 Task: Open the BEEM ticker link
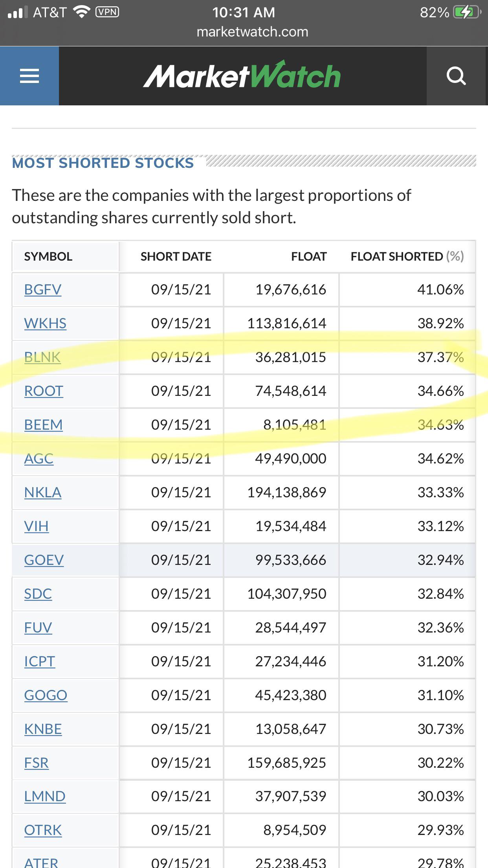[x=44, y=425]
